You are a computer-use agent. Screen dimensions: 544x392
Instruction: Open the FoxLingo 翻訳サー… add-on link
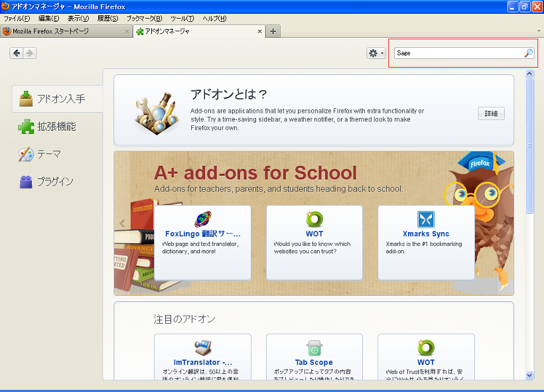[202, 234]
